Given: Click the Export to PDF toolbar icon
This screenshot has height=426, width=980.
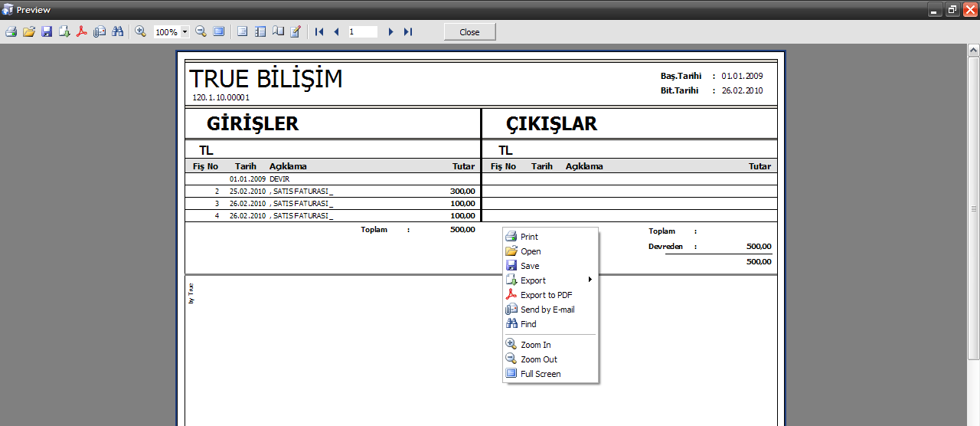Looking at the screenshot, I should tap(82, 31).
